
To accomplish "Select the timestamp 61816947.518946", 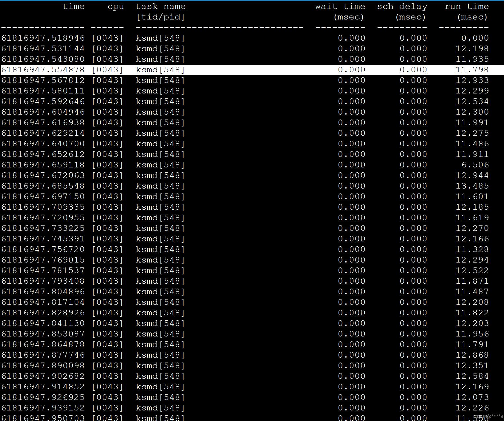I will (x=43, y=38).
